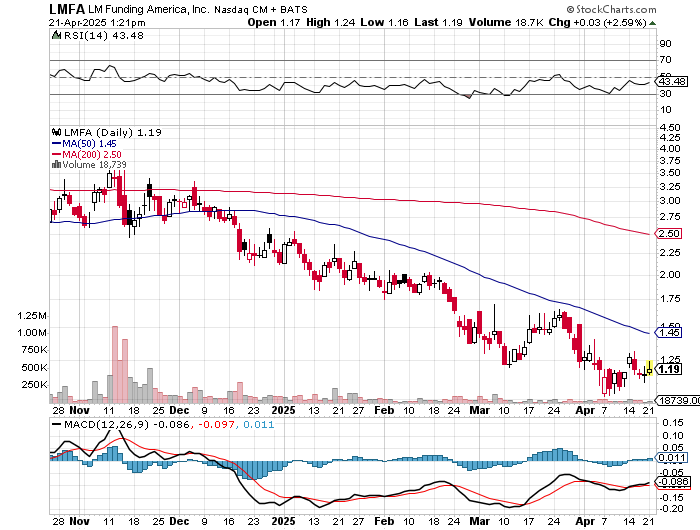Click the RSI(14) 43.48 legend text
700x530 pixels.
pos(104,35)
